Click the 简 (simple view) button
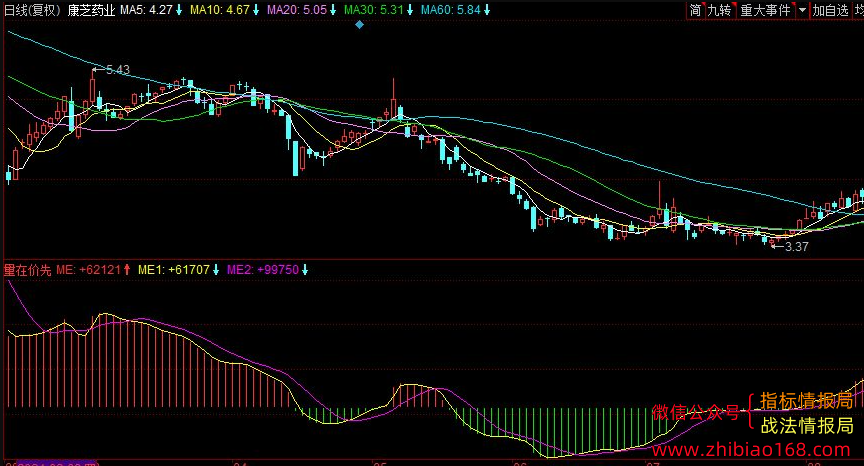 [695, 10]
